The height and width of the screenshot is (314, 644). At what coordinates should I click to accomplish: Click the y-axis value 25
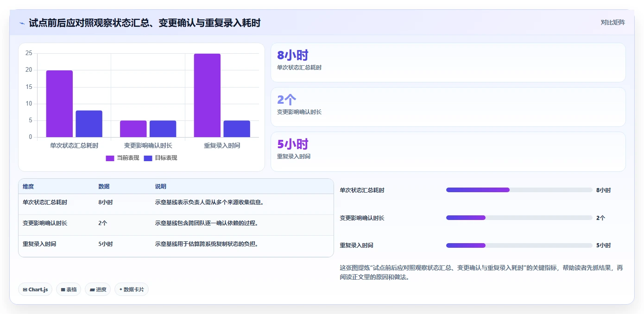pyautogui.click(x=29, y=53)
